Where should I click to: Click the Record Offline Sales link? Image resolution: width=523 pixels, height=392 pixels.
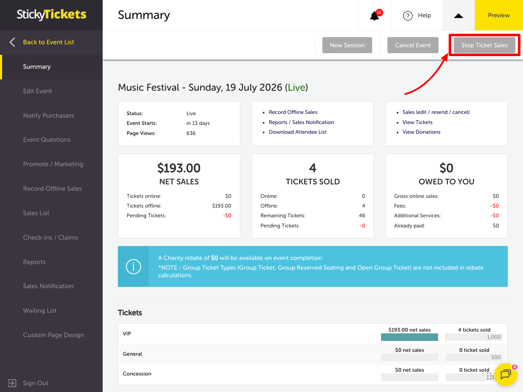[293, 112]
